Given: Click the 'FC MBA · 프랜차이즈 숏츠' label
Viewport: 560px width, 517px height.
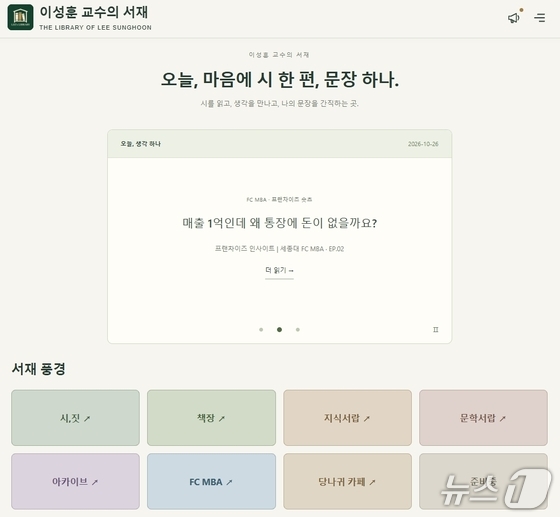Looking at the screenshot, I should (x=279, y=200).
